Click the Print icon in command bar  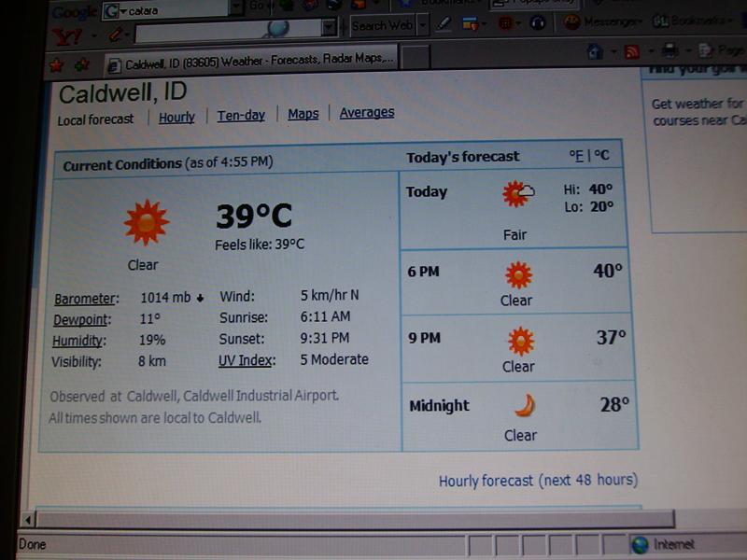tap(669, 51)
